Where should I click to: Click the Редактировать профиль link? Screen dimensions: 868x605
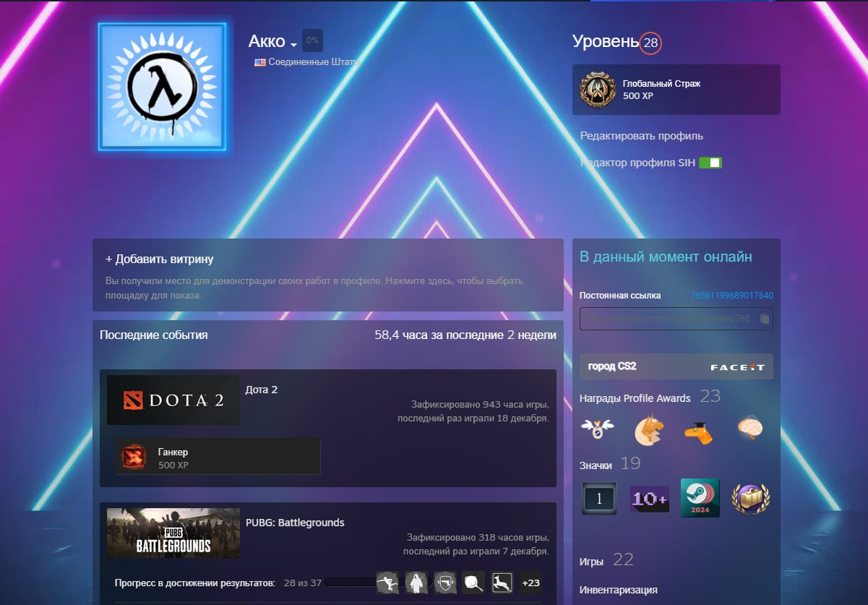[641, 136]
